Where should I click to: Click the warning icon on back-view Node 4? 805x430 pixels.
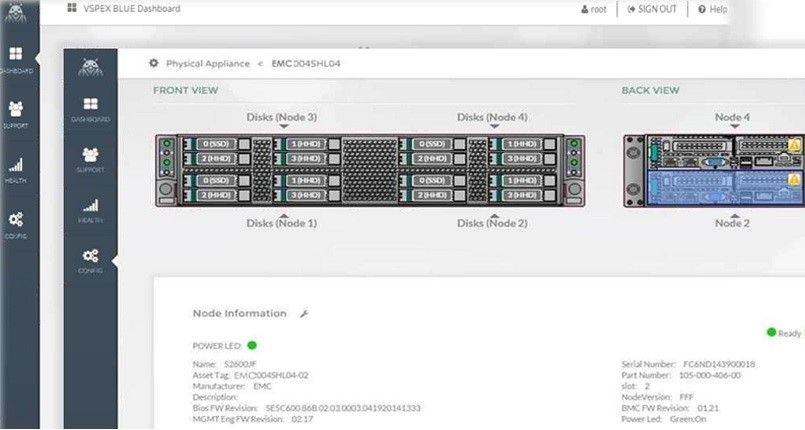[794, 144]
